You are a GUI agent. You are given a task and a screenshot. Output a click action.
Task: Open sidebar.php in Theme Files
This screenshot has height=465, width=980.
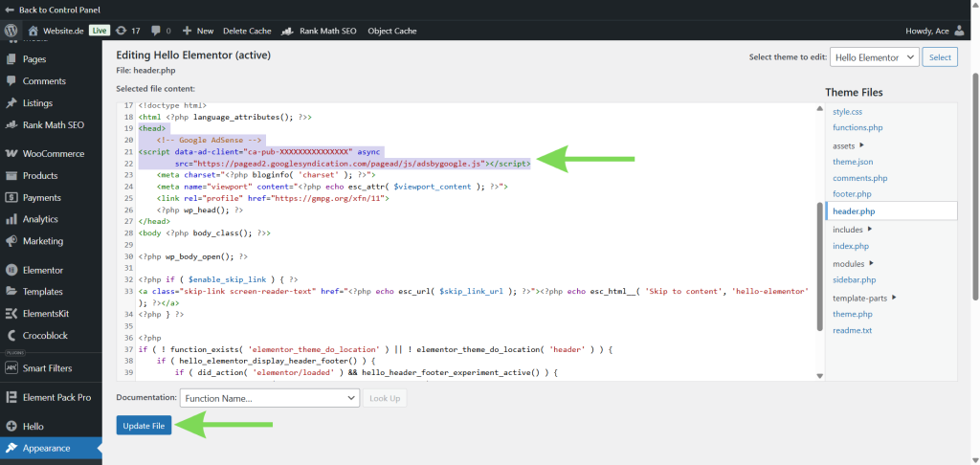pyautogui.click(x=855, y=280)
